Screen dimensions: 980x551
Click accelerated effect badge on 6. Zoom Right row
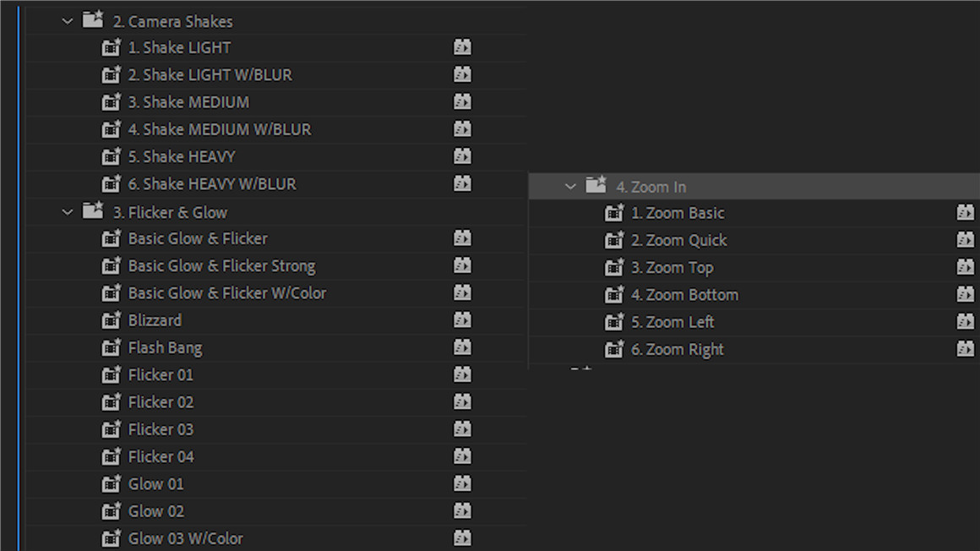pos(966,349)
